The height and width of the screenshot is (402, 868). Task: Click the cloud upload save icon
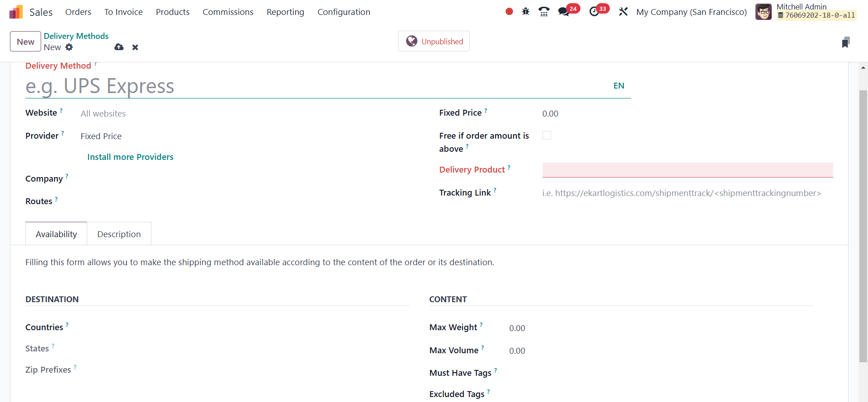click(119, 47)
